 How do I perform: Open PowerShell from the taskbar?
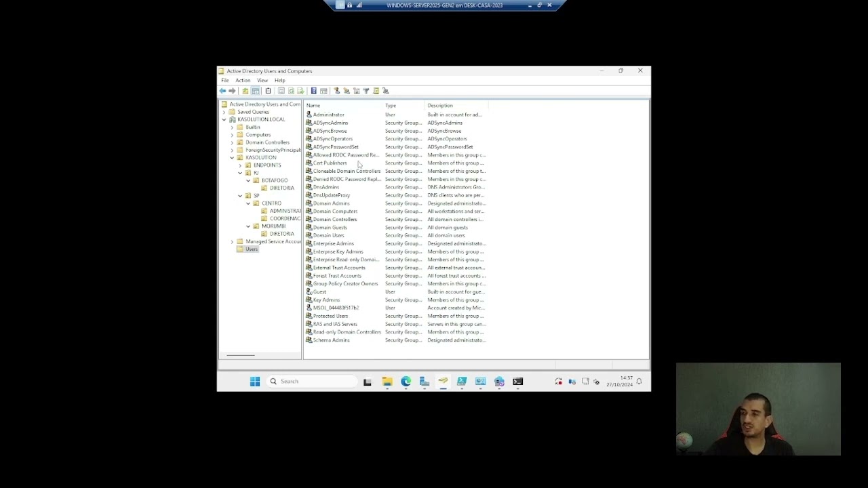(x=462, y=382)
